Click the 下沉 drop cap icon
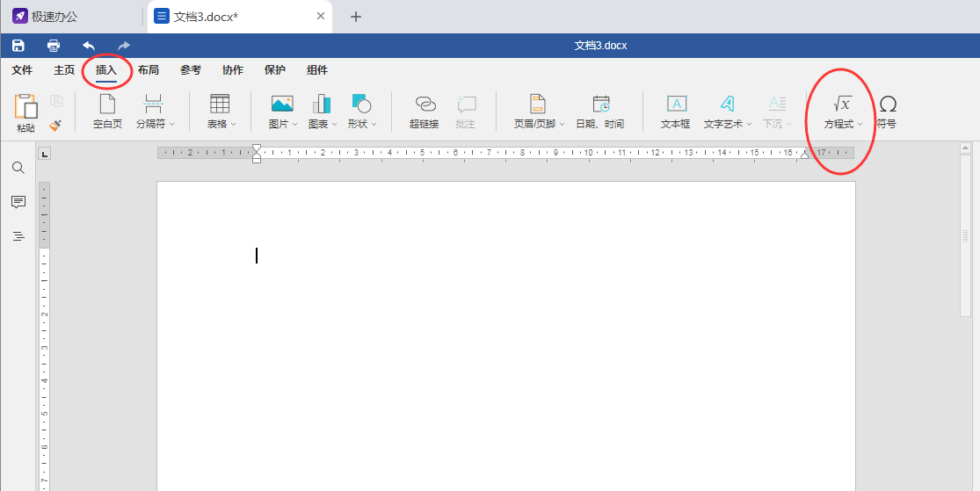Screen dimensions: 980x491 (x=777, y=104)
